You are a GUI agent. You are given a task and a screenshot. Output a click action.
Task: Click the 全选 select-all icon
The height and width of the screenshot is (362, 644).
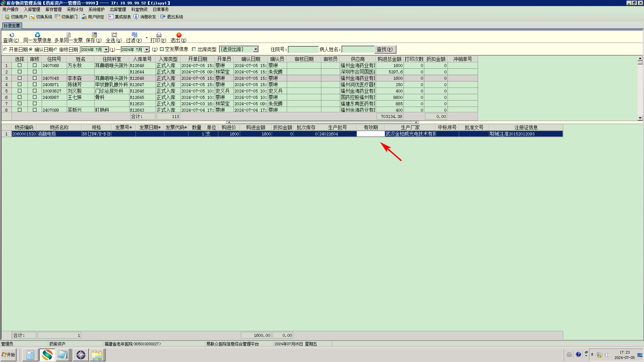coord(114,35)
